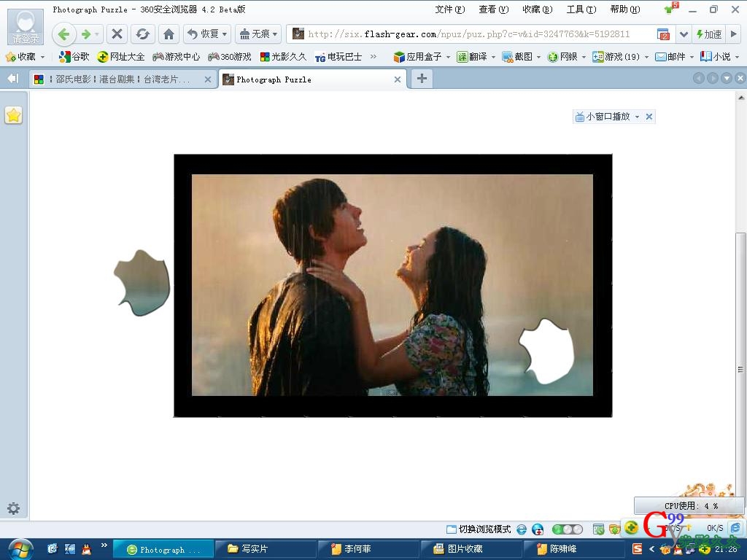747x560 pixels.
Task: Go back using the green back arrow
Action: [x=64, y=34]
